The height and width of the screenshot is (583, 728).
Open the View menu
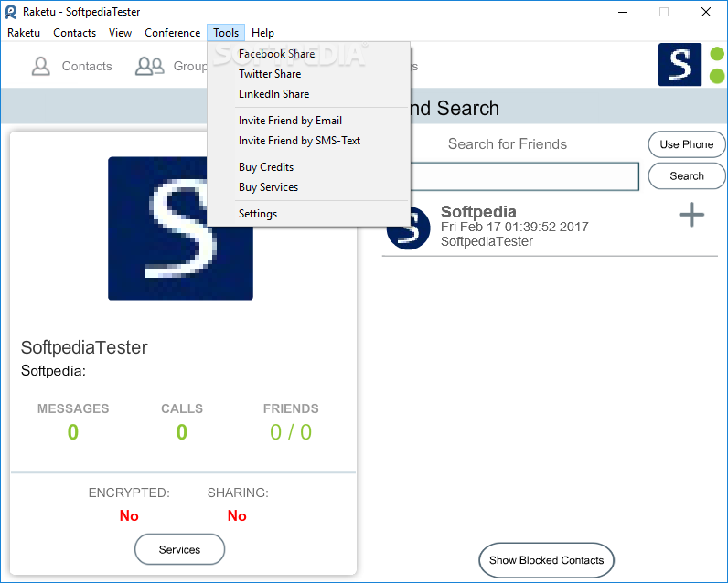pyautogui.click(x=120, y=33)
